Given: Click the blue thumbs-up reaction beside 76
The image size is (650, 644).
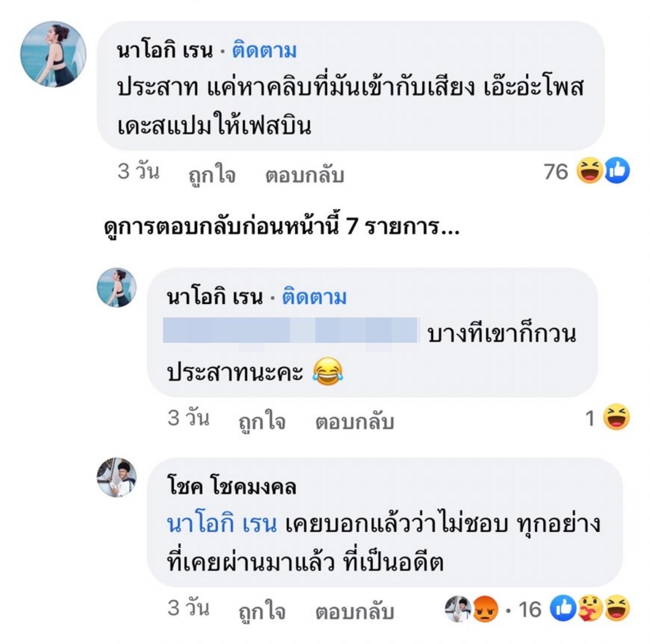Looking at the screenshot, I should [x=617, y=171].
